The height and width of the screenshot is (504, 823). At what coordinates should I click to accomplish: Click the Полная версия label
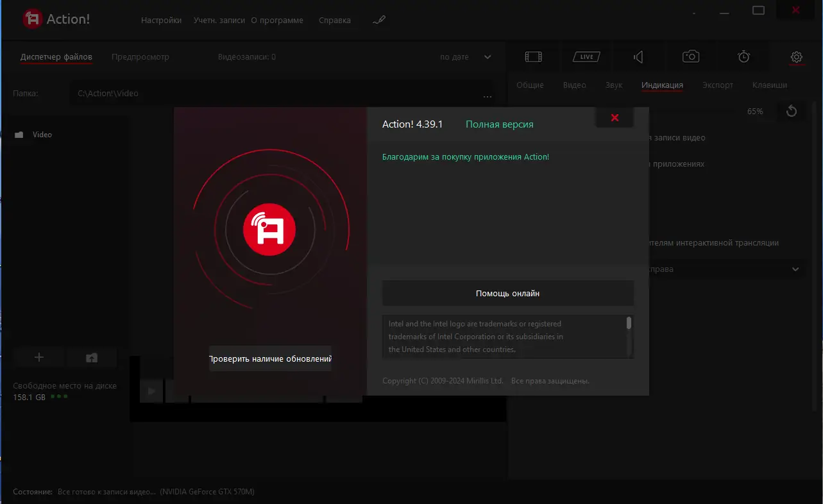click(x=500, y=124)
